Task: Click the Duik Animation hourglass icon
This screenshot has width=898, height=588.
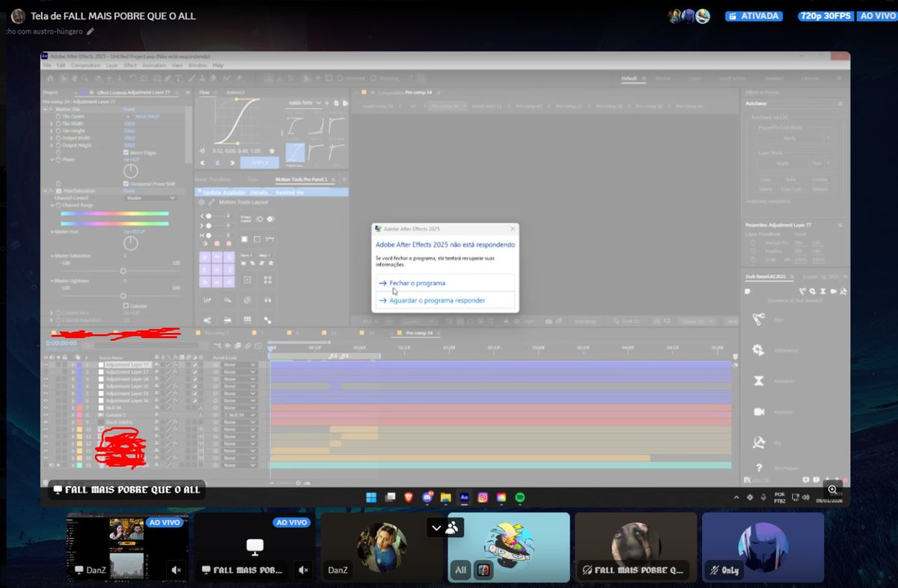Action: coord(758,380)
